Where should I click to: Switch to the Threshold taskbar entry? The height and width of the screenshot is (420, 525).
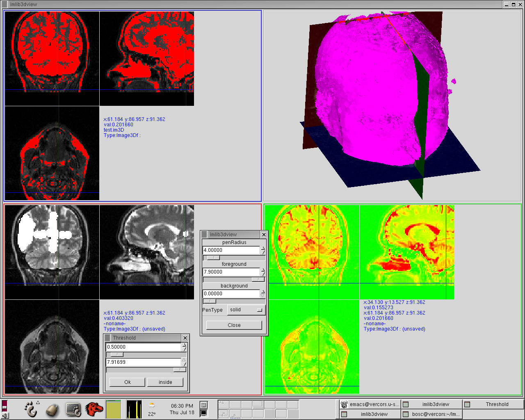[x=493, y=404]
